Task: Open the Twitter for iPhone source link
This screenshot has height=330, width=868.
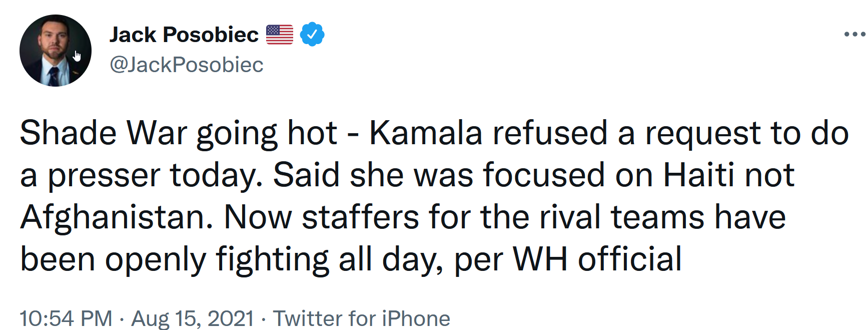Action: click(361, 318)
